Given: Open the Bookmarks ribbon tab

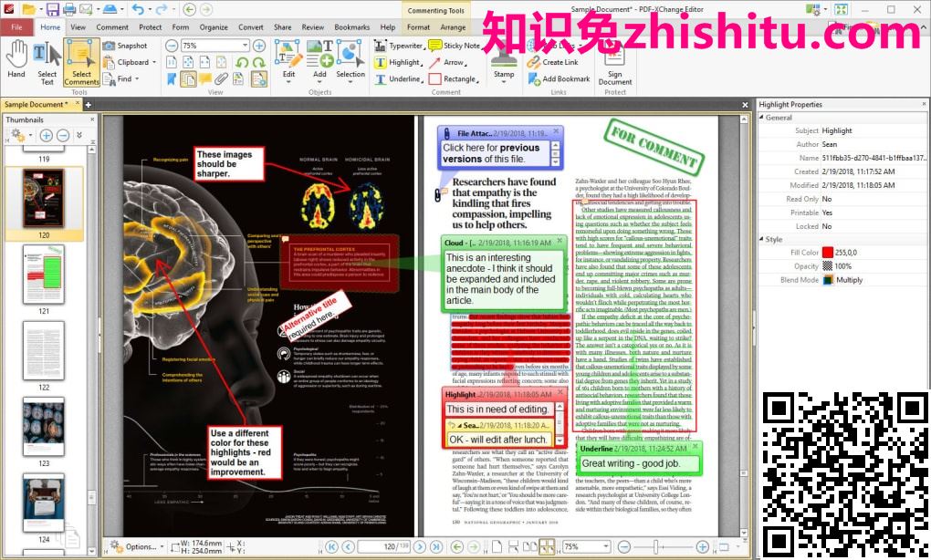Looking at the screenshot, I should pos(352,27).
